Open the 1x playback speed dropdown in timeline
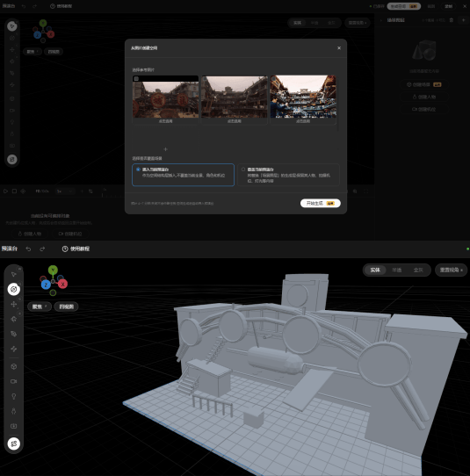Image resolution: width=470 pixels, height=476 pixels. 65,191
